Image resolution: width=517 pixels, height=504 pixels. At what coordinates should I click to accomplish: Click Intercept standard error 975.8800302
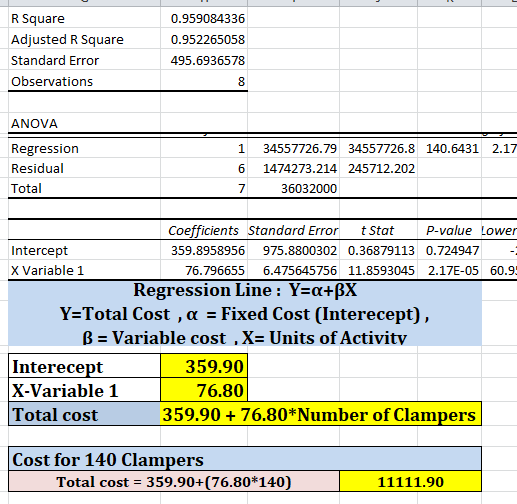[x=300, y=251]
